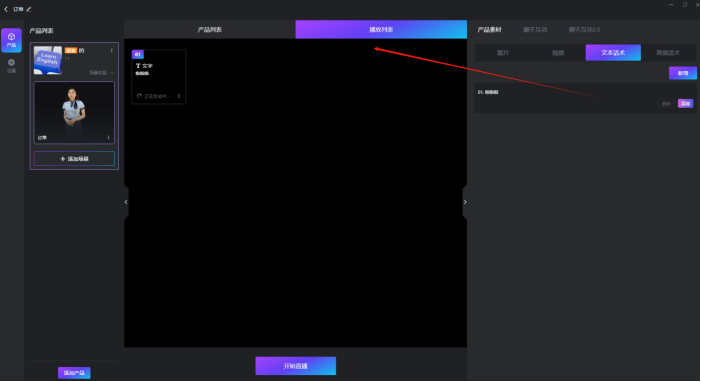This screenshot has height=382, width=701.
Task: Open settings gear in left sidebar
Action: pos(11,65)
